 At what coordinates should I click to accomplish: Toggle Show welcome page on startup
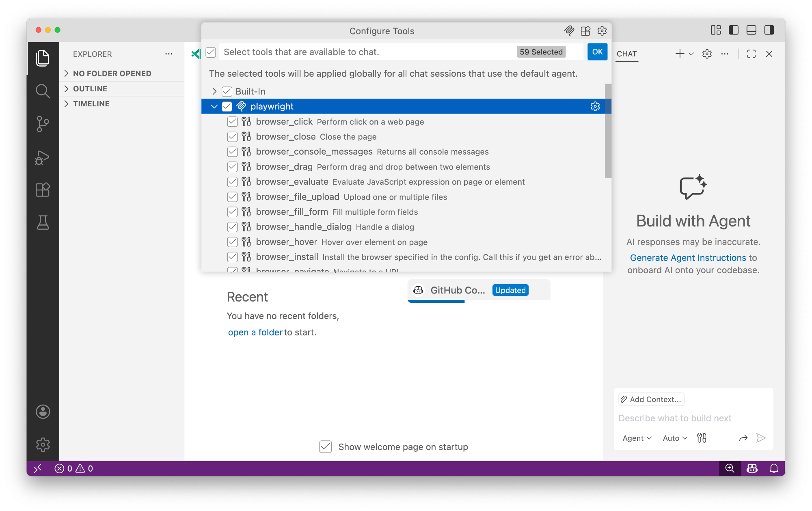(326, 447)
